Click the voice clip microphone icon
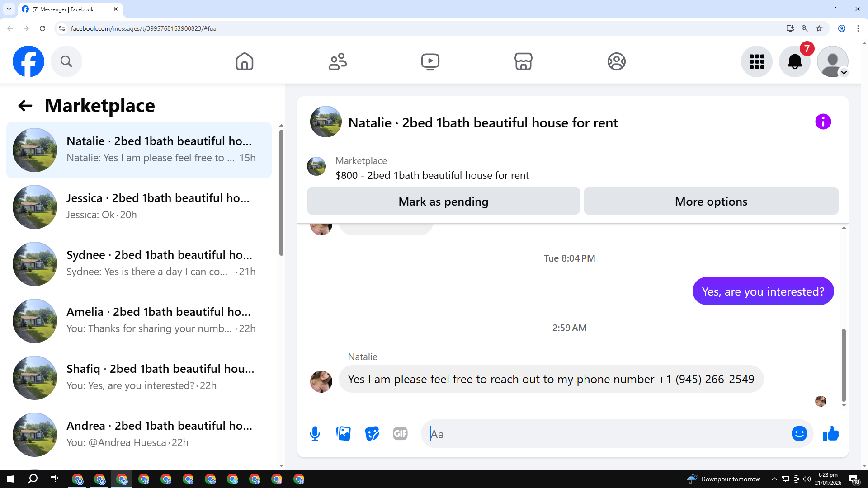Image resolution: width=868 pixels, height=488 pixels. (x=315, y=434)
